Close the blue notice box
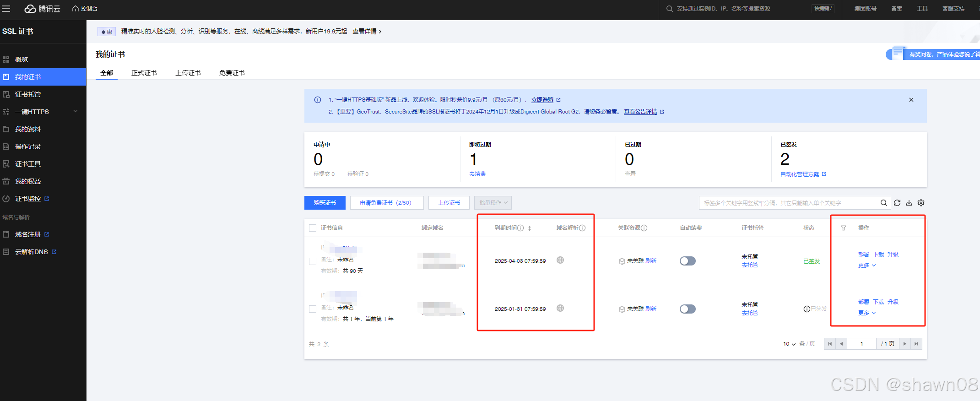 point(911,100)
